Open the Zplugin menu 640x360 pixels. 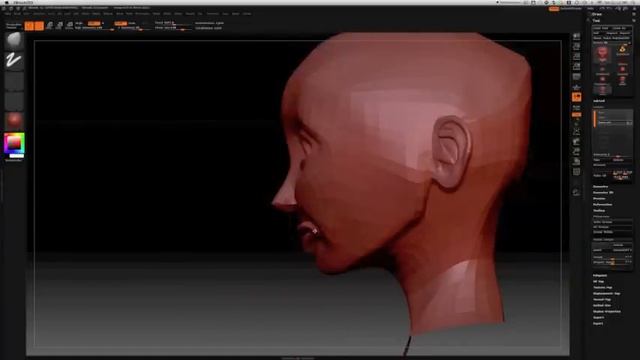point(236,14)
